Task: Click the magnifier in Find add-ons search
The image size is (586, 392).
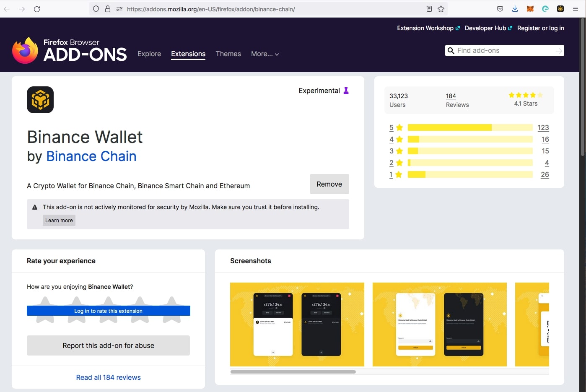Action: coord(451,50)
